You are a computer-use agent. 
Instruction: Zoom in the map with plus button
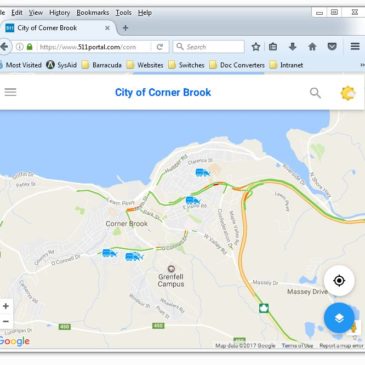click(x=6, y=306)
